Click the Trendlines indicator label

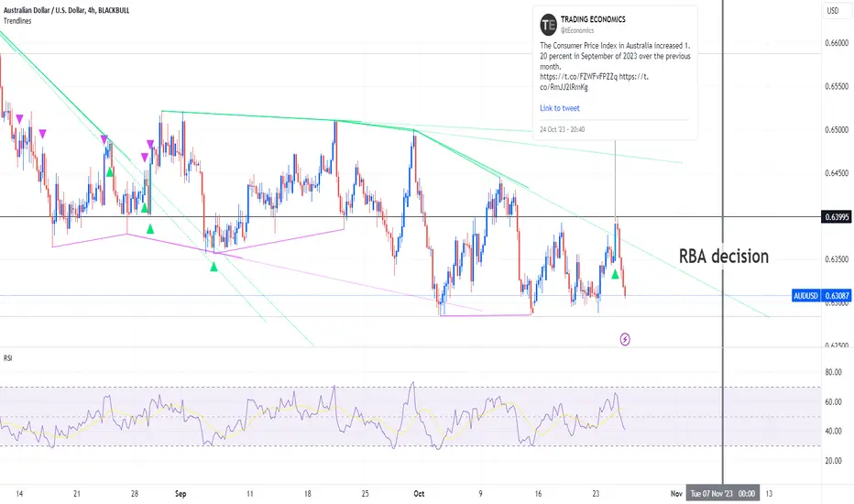[x=17, y=21]
